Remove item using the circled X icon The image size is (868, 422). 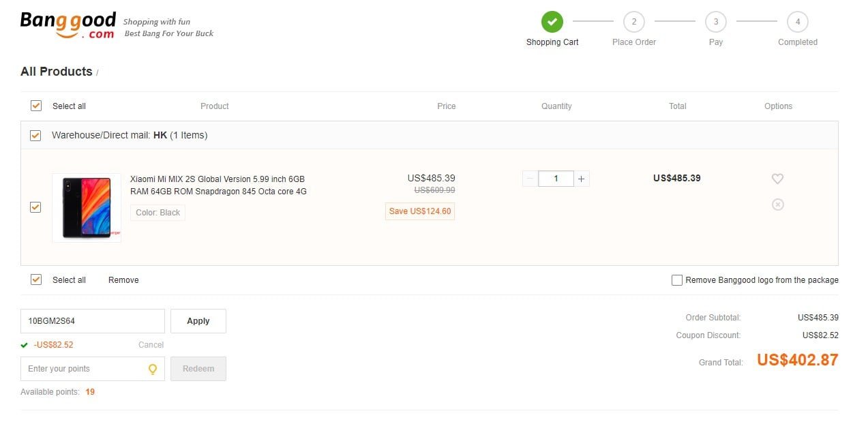[777, 205]
